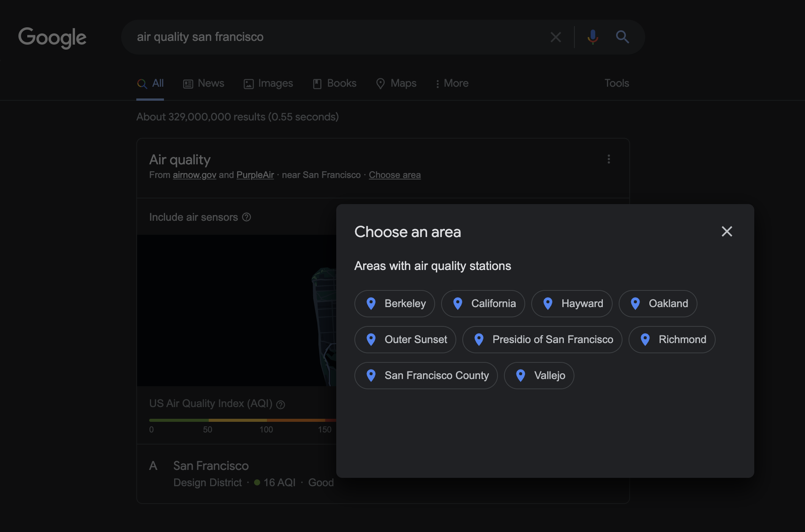
Task: Clear the search box with X icon
Action: pos(555,37)
